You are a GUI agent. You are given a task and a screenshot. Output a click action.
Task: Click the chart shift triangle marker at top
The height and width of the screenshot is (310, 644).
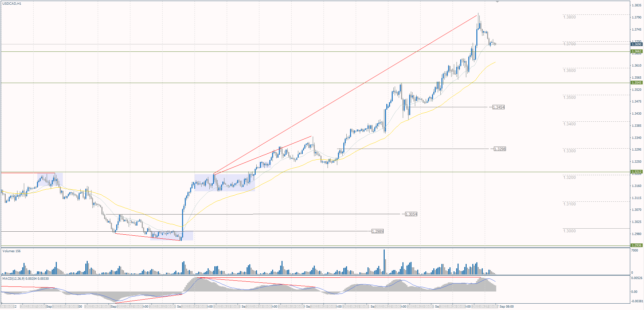[x=497, y=2]
